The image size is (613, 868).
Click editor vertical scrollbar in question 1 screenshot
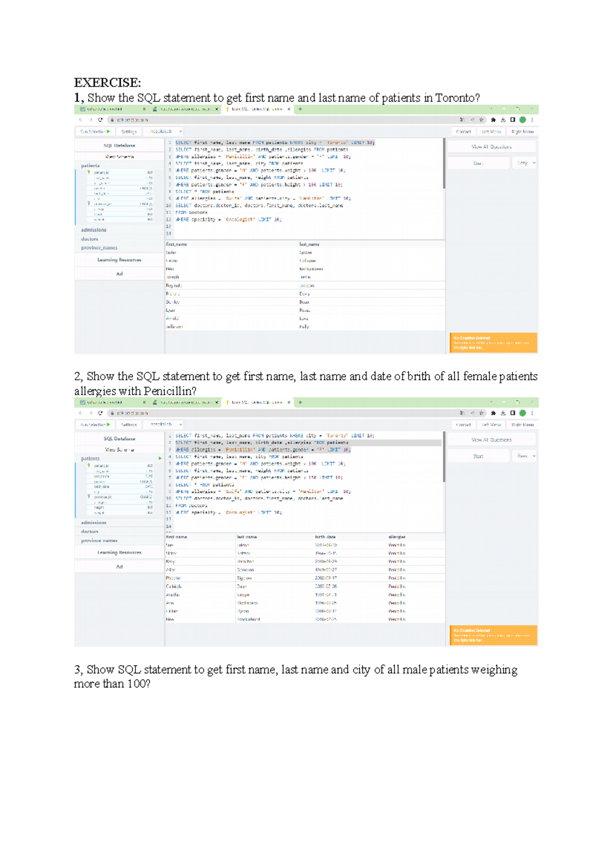click(444, 163)
